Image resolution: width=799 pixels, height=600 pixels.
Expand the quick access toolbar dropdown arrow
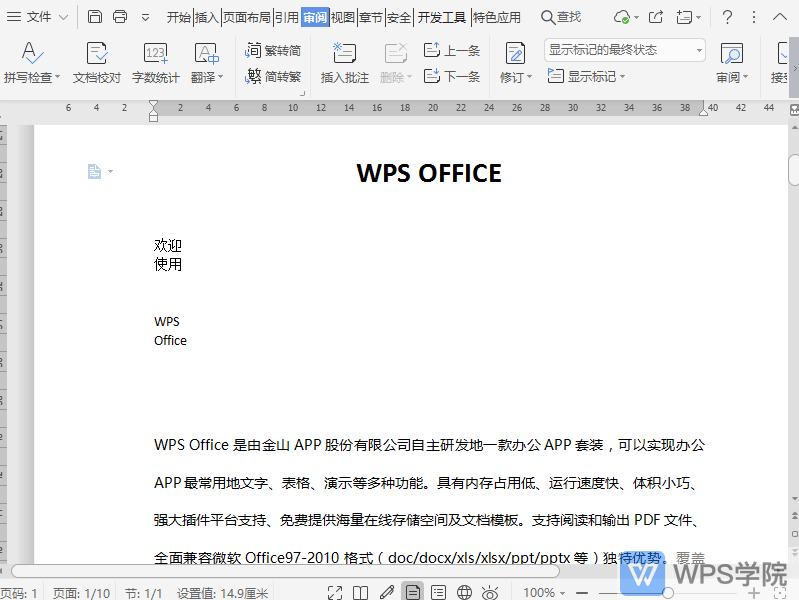145,17
